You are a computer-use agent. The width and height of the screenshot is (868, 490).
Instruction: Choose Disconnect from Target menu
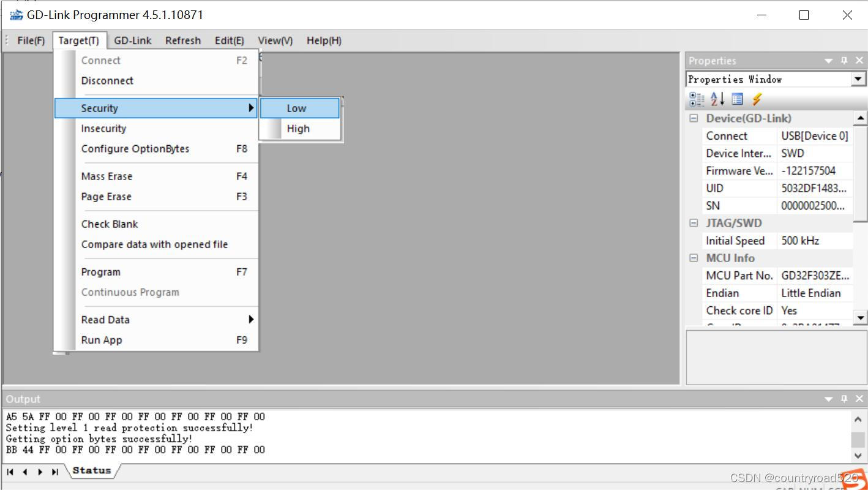click(156, 80)
